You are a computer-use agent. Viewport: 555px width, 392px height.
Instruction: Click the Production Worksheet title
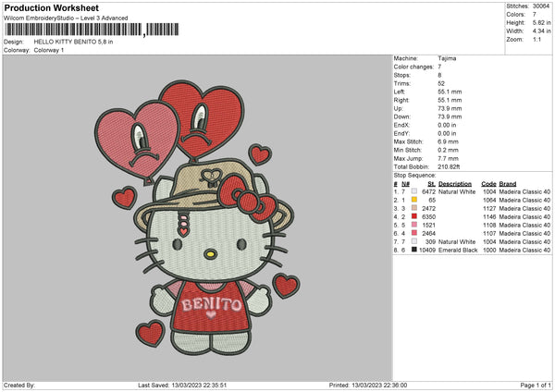[52, 8]
